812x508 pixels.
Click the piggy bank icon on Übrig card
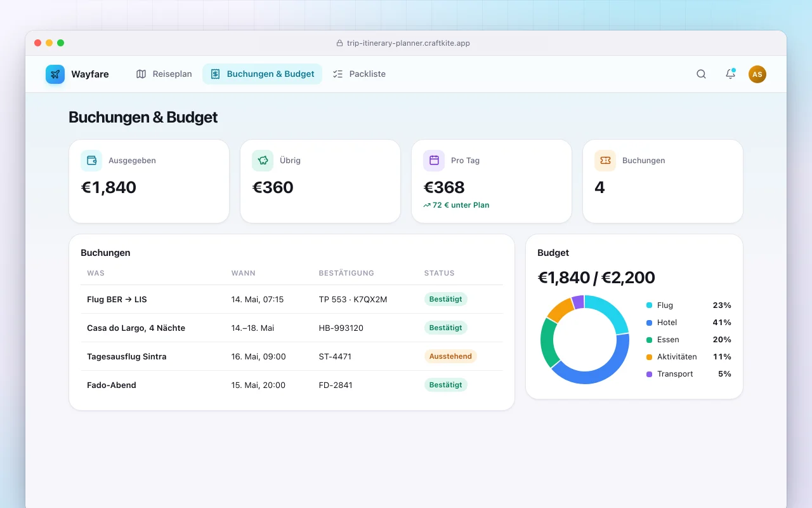(263, 161)
